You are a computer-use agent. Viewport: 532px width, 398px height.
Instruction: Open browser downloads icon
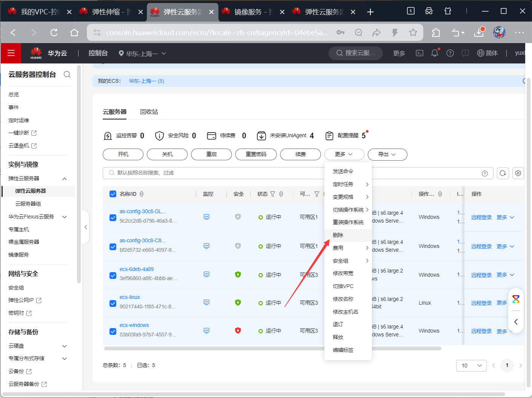479,32
